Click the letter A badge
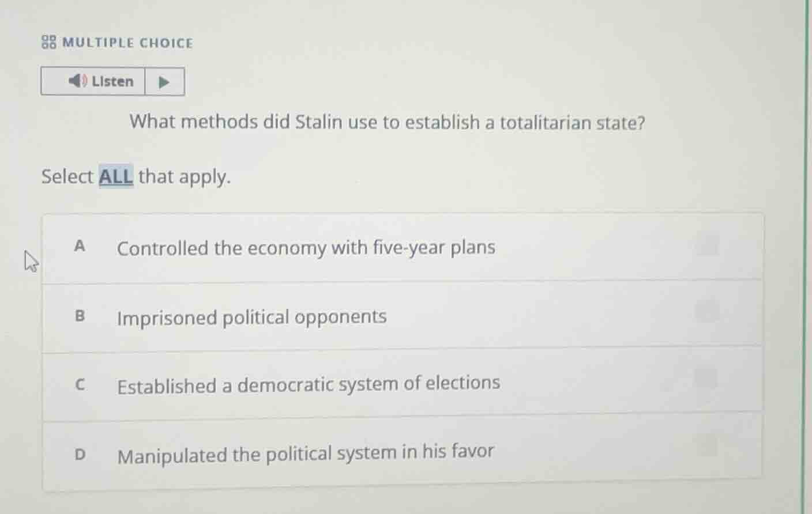Image resolution: width=812 pixels, height=514 pixels. pos(80,245)
